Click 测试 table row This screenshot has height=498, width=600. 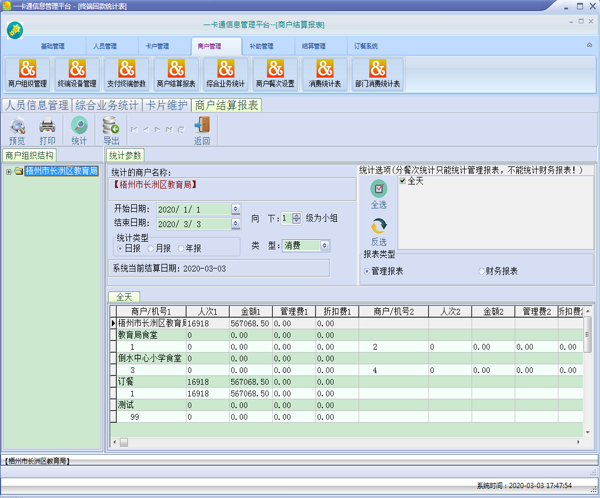point(346,405)
